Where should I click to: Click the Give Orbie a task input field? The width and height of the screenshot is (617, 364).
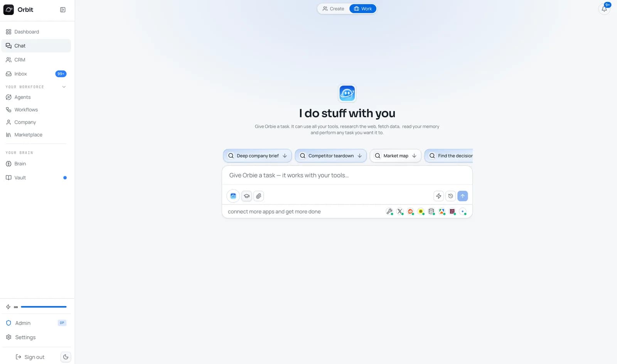point(347,175)
